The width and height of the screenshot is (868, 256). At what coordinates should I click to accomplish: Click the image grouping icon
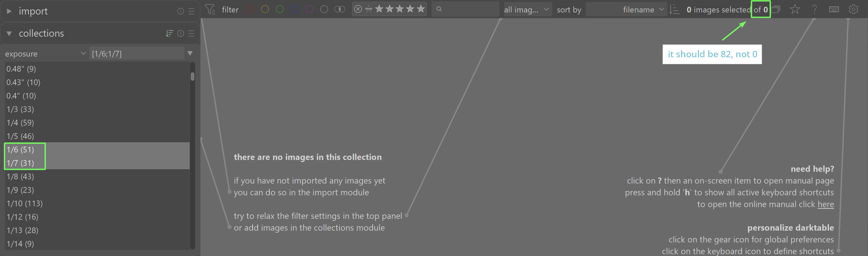coord(776,9)
